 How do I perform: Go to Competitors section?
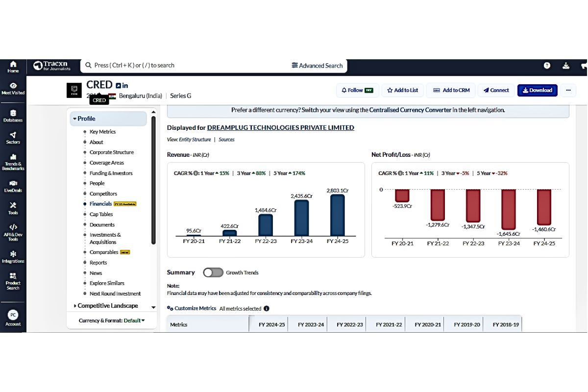pos(103,194)
